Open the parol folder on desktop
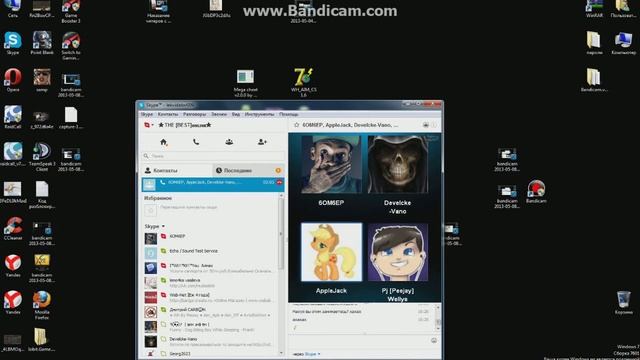This screenshot has height=360, width=640. coord(594,43)
